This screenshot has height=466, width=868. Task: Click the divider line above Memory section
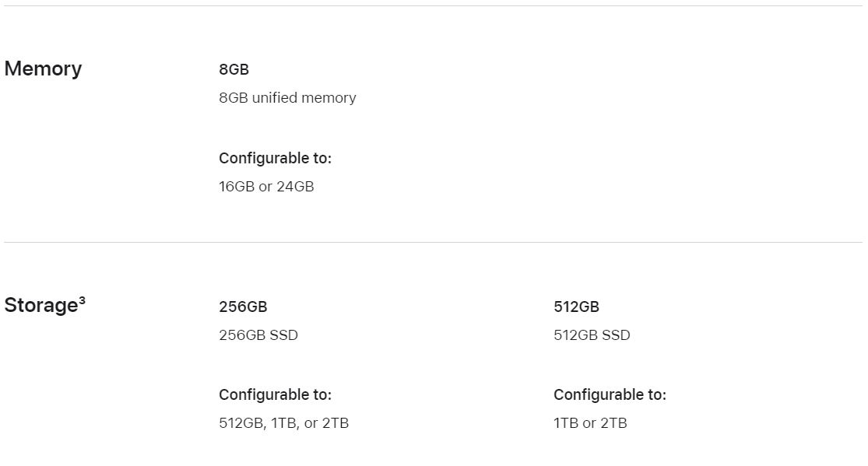tap(434, 5)
